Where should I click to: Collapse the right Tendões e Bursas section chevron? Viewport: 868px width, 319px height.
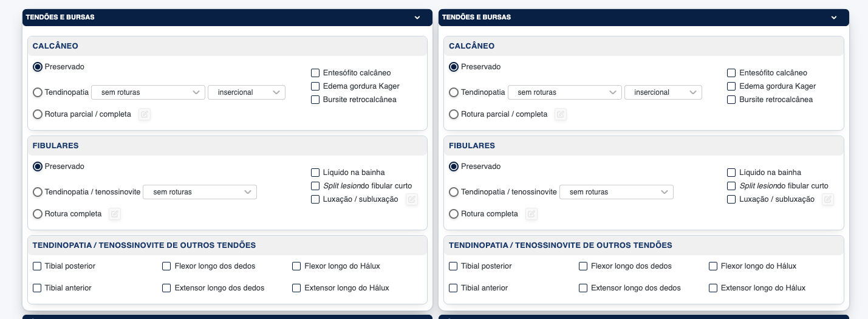[x=834, y=18]
